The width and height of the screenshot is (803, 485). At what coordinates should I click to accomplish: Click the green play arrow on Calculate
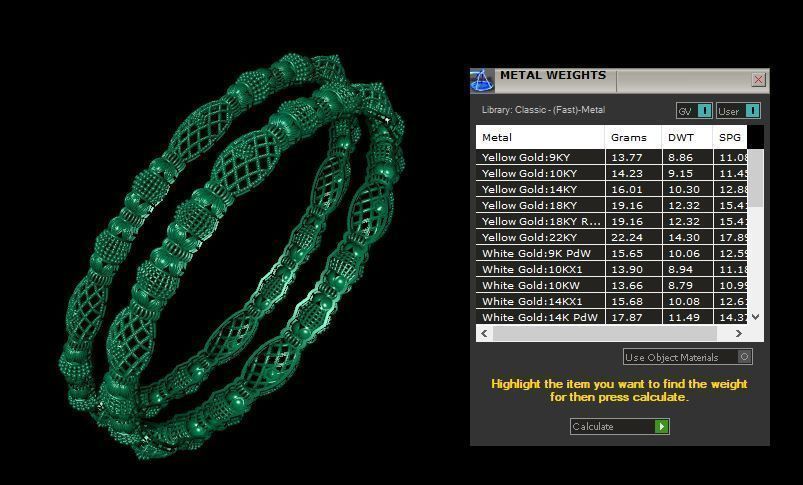662,427
